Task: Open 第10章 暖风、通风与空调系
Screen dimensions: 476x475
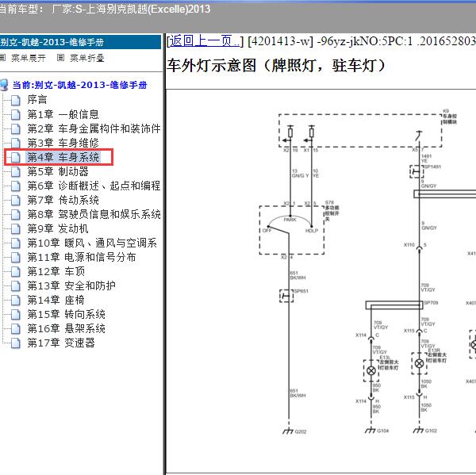Action: coord(92,243)
